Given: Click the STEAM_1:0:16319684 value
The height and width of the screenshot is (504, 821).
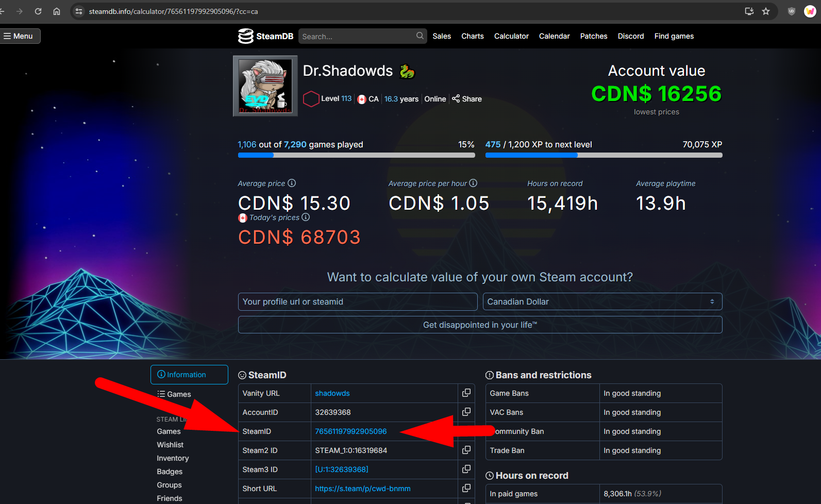Looking at the screenshot, I should tap(351, 450).
